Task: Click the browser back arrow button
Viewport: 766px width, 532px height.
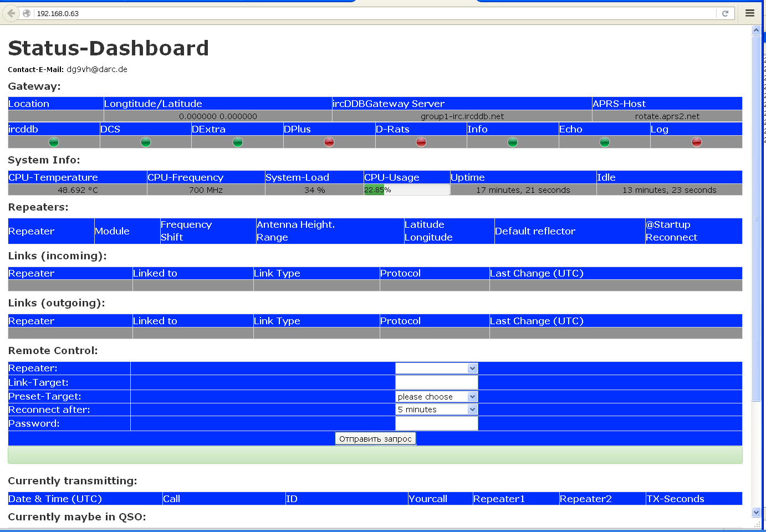Action: tap(11, 13)
